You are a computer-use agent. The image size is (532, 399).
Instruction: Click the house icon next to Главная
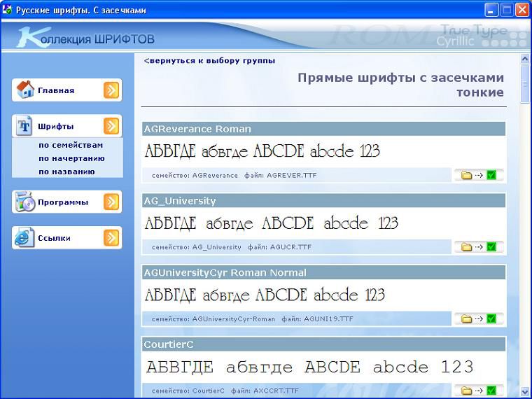pyautogui.click(x=25, y=90)
